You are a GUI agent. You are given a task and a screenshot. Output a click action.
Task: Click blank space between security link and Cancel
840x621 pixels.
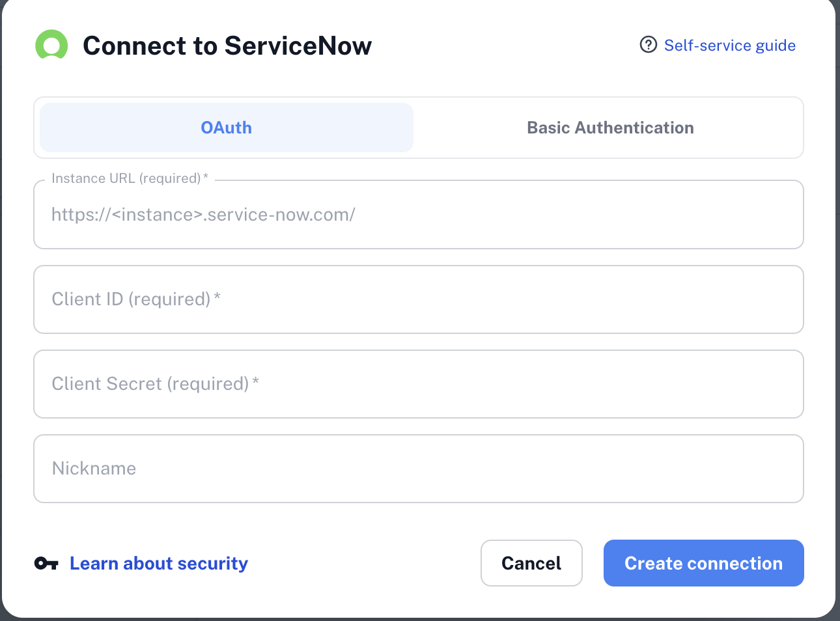(365, 564)
